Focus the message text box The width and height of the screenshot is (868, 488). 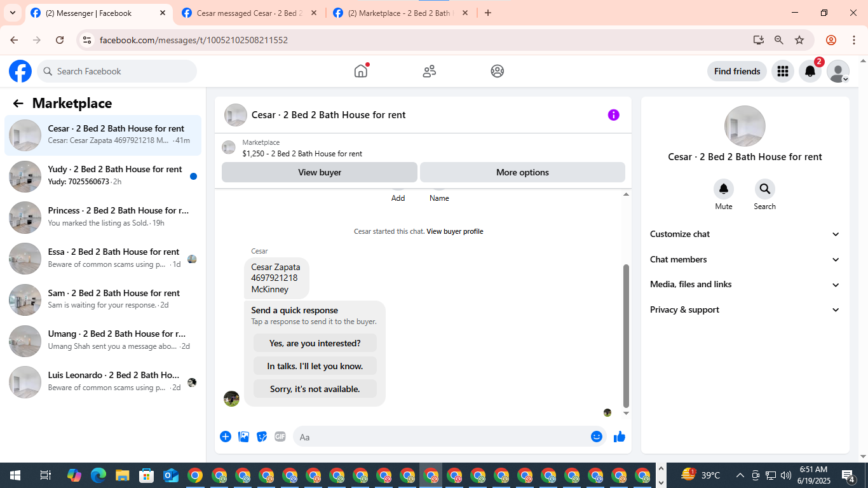(441, 437)
